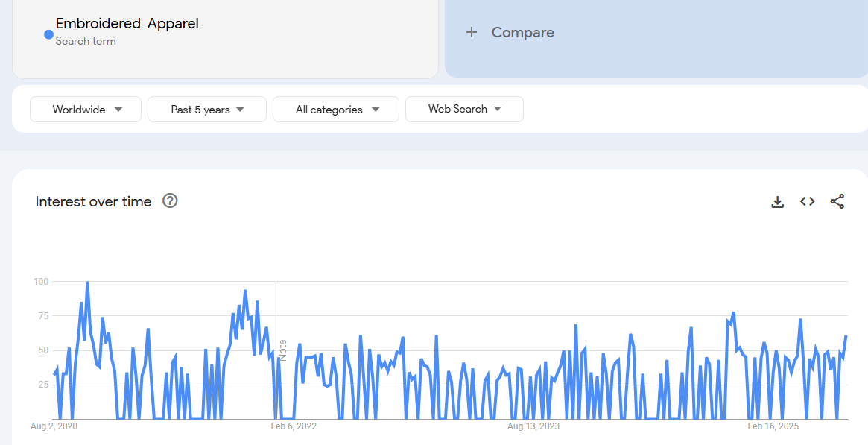Screen dimensions: 868x445
Task: Click the Aug 13, 2023 axis label
Action: [x=533, y=426]
